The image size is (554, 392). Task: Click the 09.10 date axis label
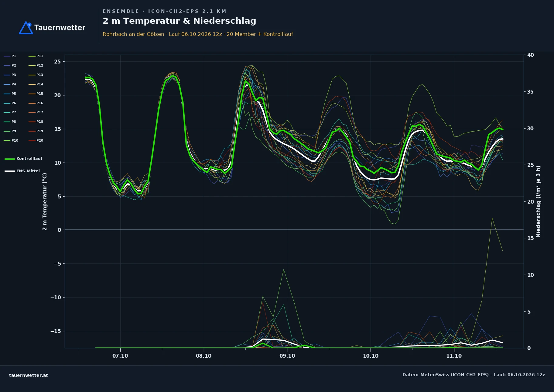(287, 356)
